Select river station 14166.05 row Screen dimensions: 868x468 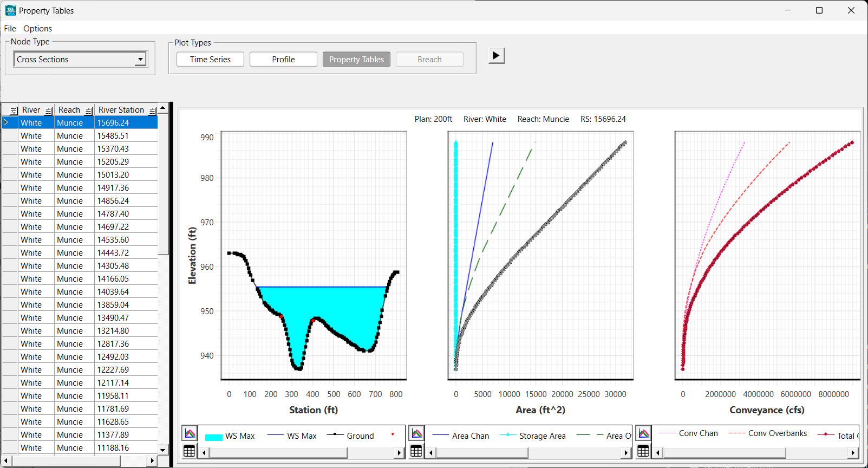(113, 279)
